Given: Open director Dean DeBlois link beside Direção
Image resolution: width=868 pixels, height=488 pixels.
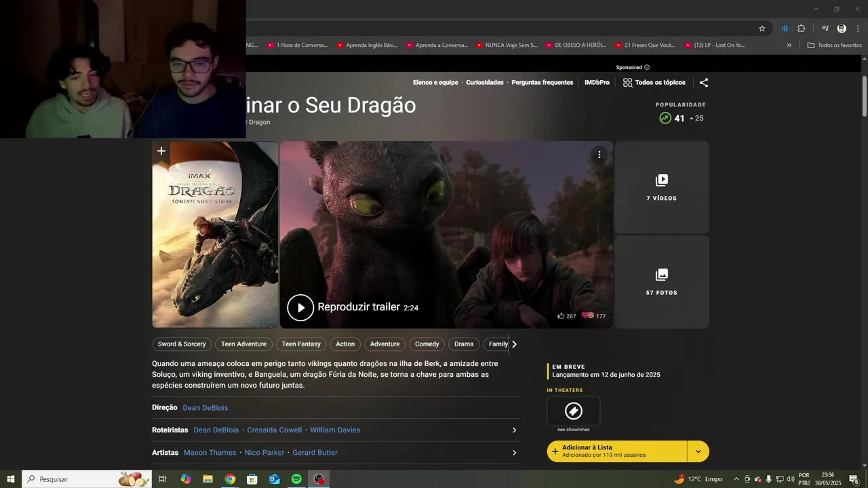Looking at the screenshot, I should tap(205, 408).
